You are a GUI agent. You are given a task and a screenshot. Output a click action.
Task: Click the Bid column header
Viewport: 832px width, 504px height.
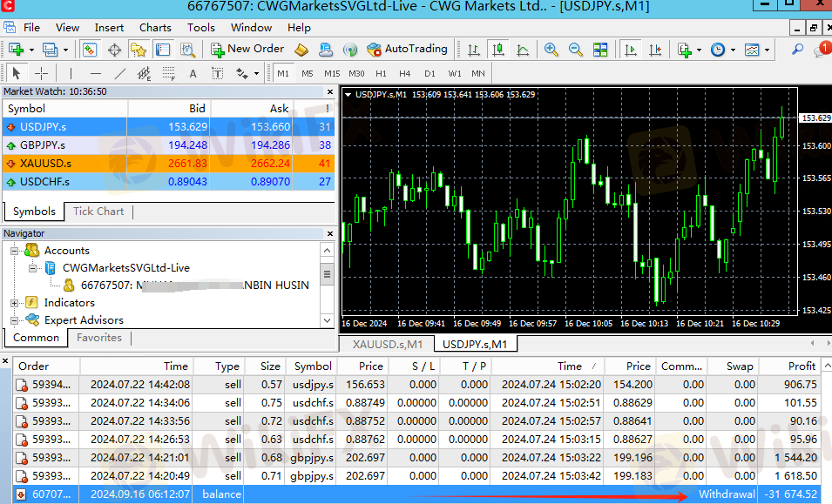click(169, 109)
